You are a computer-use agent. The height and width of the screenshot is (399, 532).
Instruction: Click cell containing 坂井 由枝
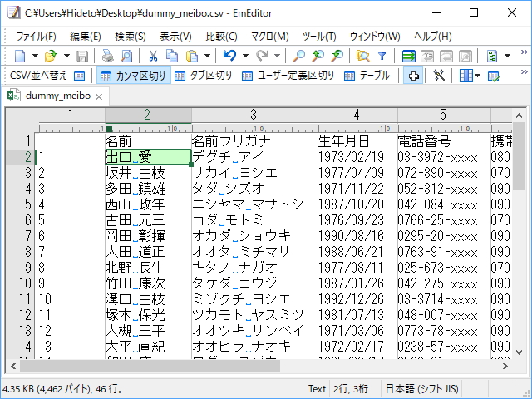point(148,173)
